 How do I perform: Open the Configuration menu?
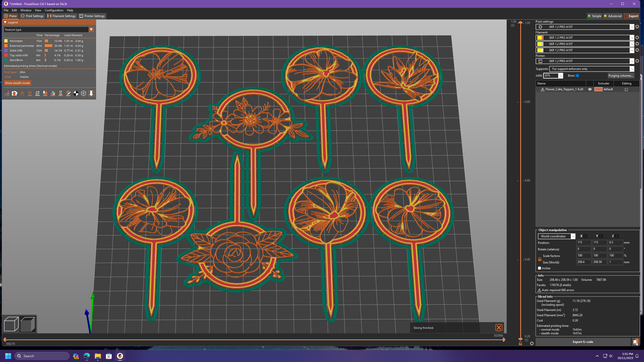[x=54, y=10]
